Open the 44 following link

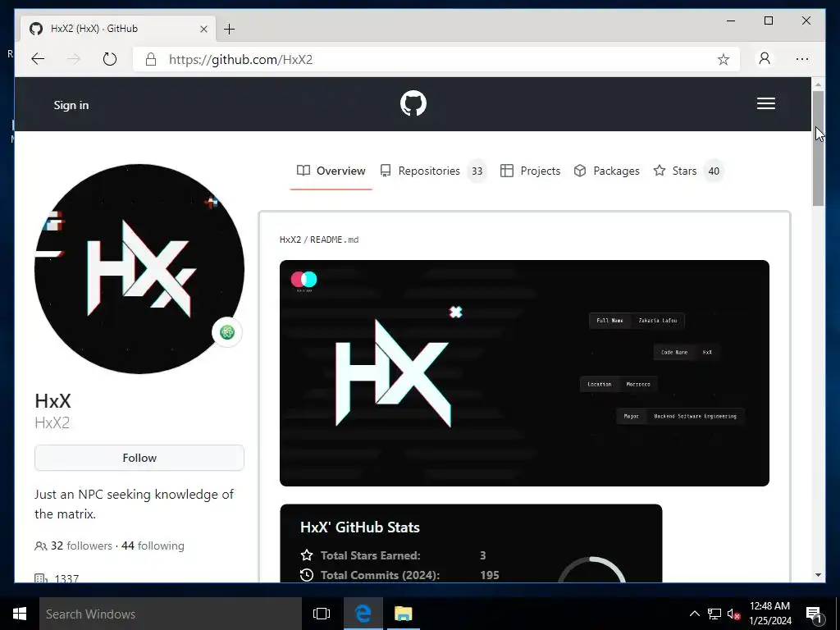pyautogui.click(x=153, y=546)
